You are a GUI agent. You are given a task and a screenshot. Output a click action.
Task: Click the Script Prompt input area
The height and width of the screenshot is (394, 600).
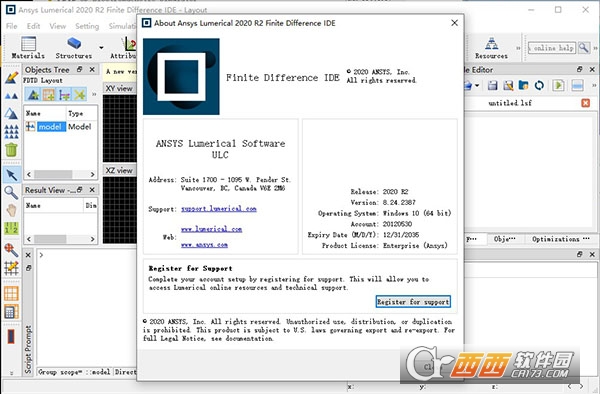point(87,308)
